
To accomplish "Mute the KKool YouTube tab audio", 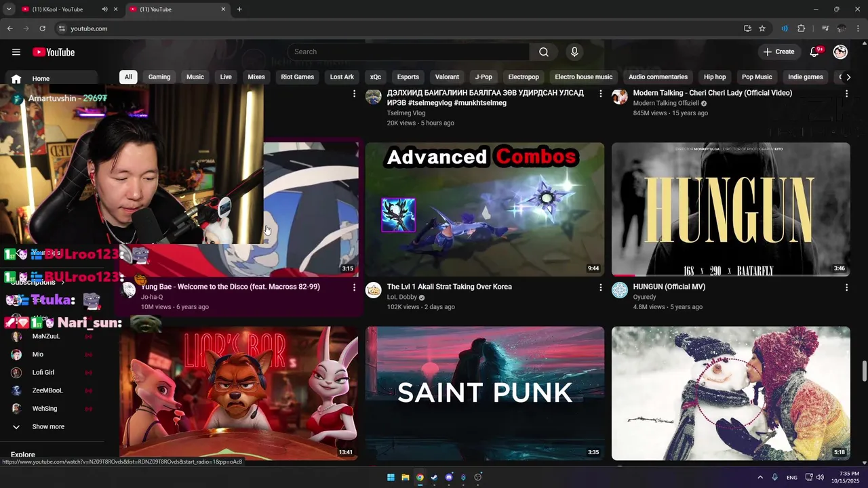I will click(104, 9).
